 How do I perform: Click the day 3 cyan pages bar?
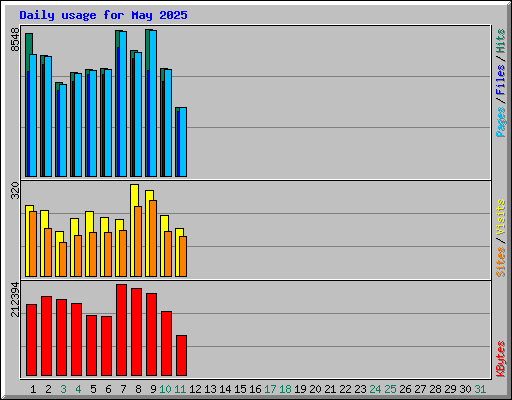63,130
